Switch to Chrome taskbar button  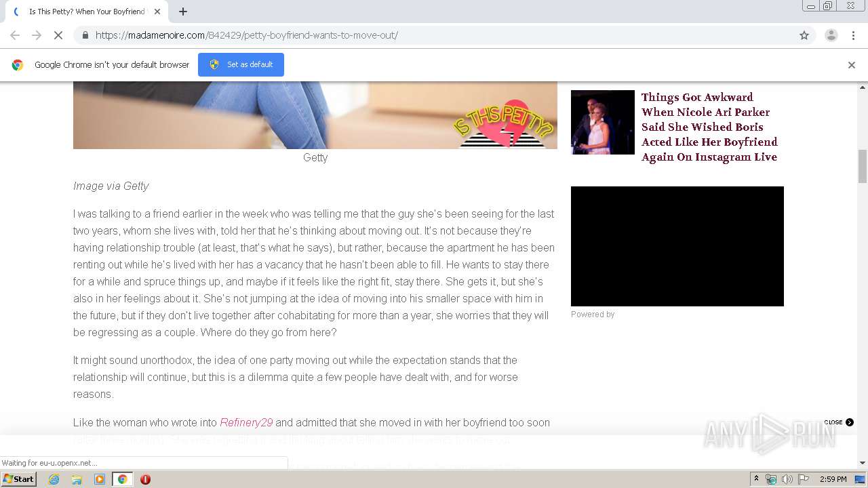pos(123,479)
